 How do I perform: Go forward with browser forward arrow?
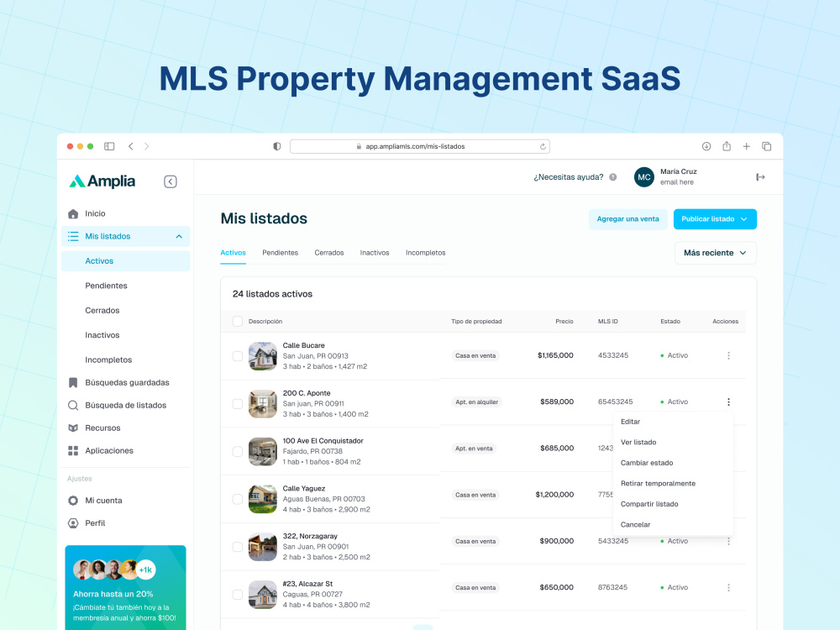tap(147, 146)
